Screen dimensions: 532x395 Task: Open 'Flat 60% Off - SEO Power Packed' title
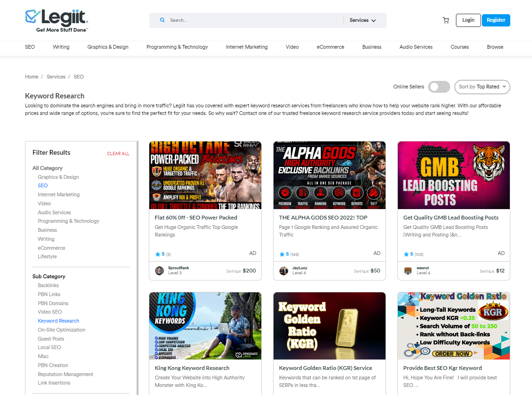point(196,218)
